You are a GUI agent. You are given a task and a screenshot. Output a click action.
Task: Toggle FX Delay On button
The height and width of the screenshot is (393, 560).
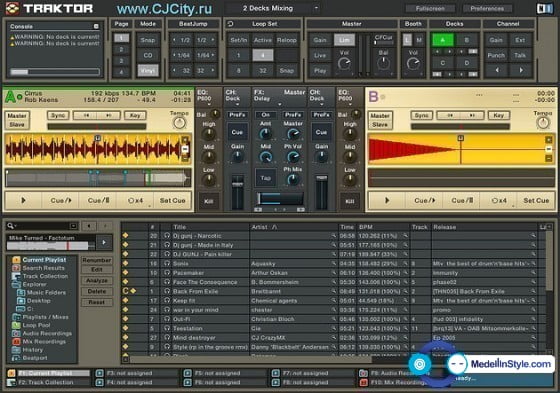pyautogui.click(x=265, y=115)
